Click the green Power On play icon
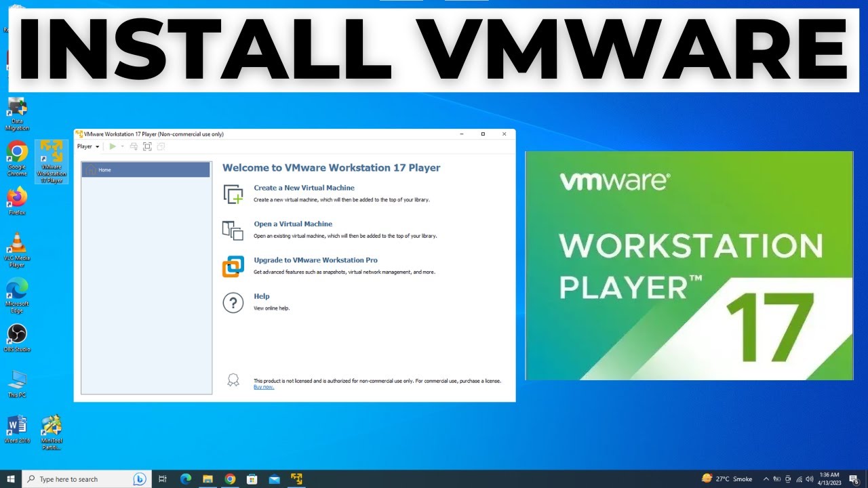This screenshot has height=488, width=868. point(113,146)
